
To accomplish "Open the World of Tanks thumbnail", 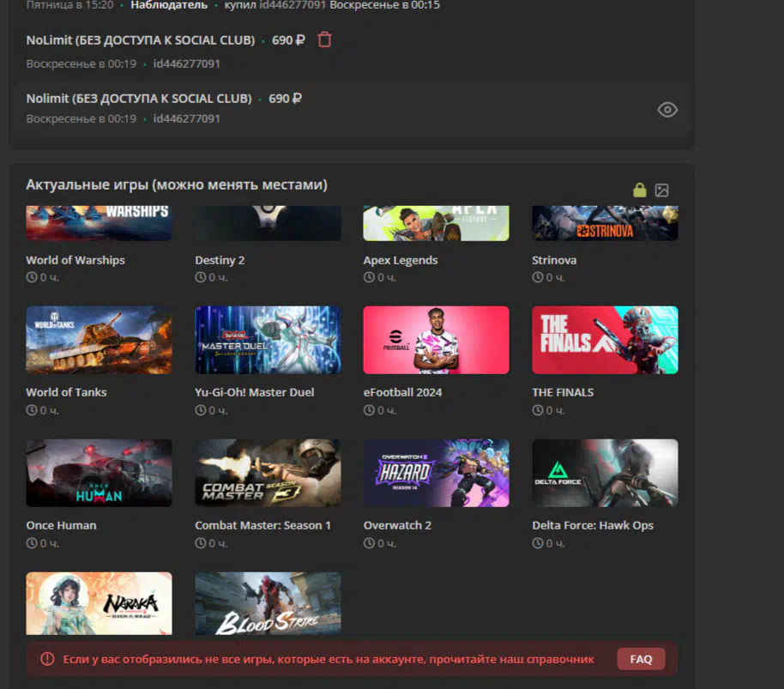I will (x=99, y=340).
